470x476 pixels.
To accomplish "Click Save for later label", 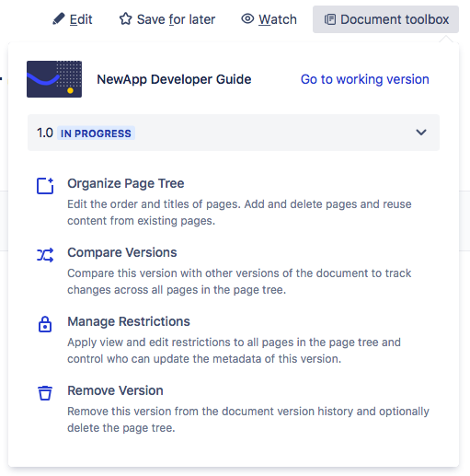I will (x=176, y=19).
